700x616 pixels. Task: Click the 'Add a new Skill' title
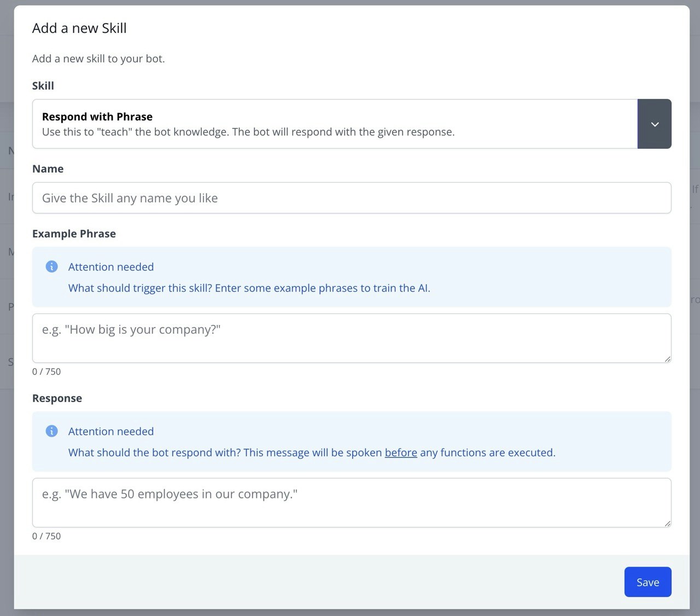79,28
